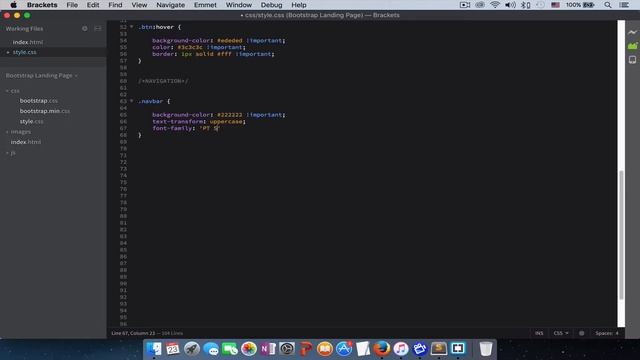
Task: Click the #ededed color value
Action: click(x=230, y=40)
